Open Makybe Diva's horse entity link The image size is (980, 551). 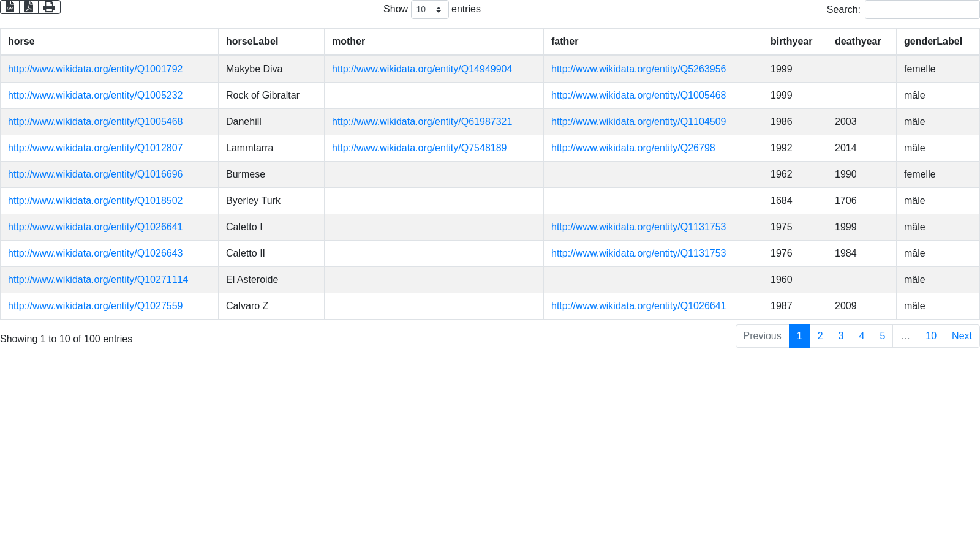click(x=95, y=69)
